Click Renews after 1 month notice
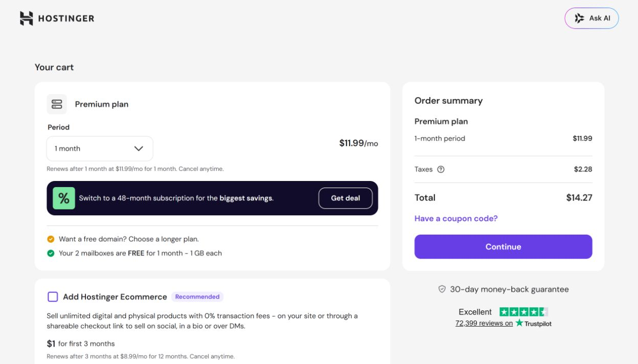Screen dimensions: 638x364 coord(135,169)
